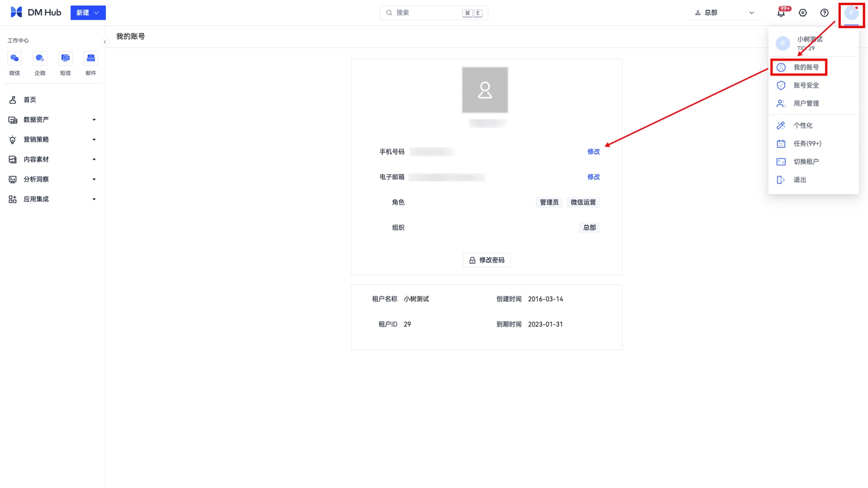This screenshot has width=868, height=488.
Task: Click the 退出 logout icon
Action: [781, 180]
